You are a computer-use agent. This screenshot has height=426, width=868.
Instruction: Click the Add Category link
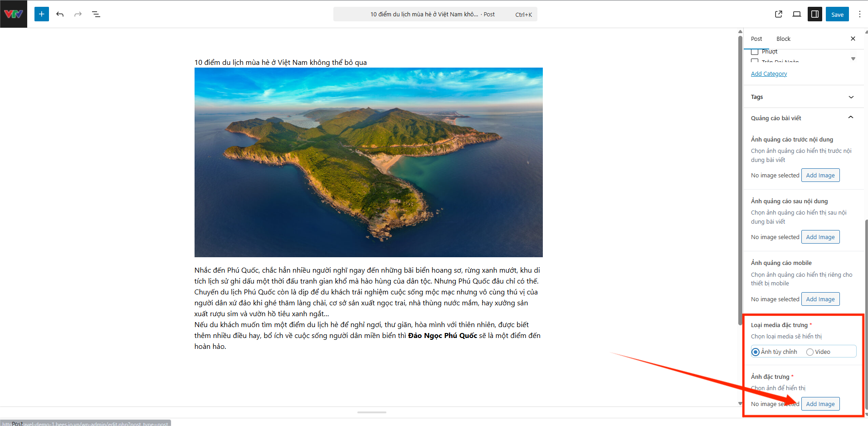pos(769,74)
